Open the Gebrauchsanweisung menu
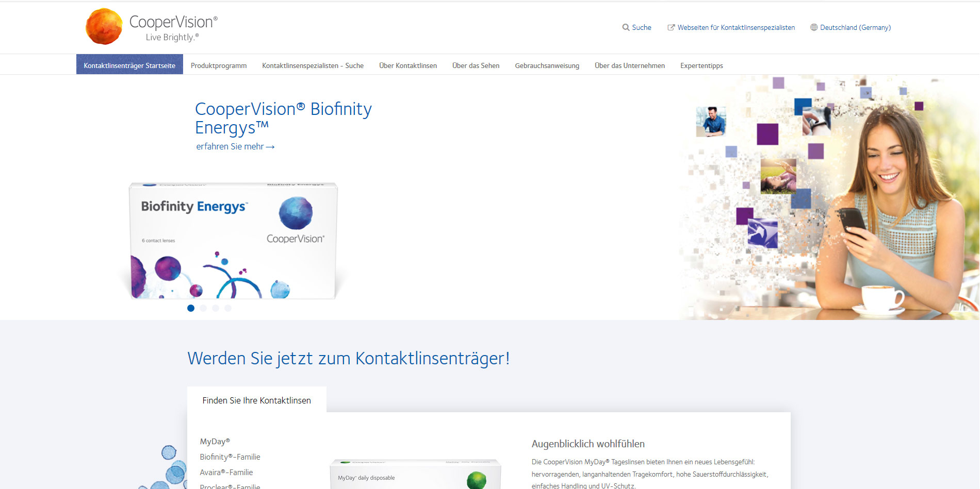 [x=547, y=65]
